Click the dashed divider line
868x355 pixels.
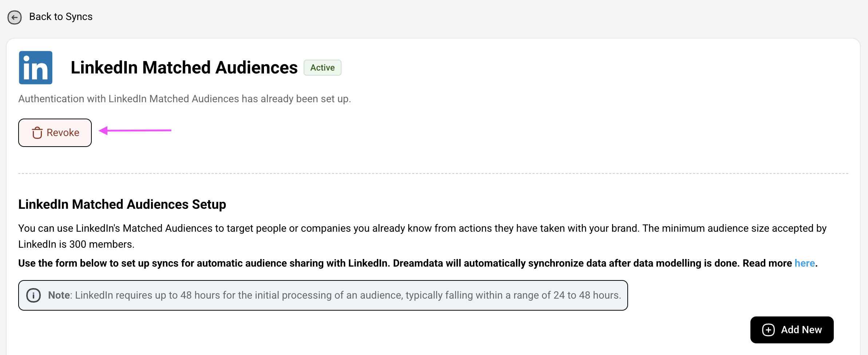(x=433, y=173)
